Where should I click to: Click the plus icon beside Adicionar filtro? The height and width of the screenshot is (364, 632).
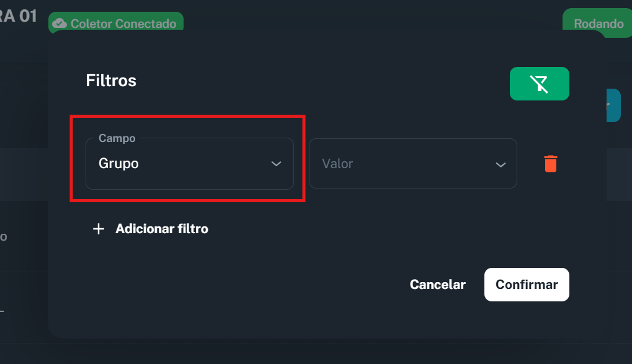pyautogui.click(x=98, y=228)
